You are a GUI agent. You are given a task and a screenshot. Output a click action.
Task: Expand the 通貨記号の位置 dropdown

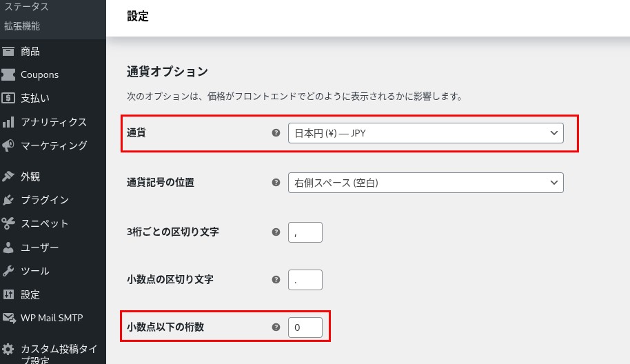click(x=425, y=183)
